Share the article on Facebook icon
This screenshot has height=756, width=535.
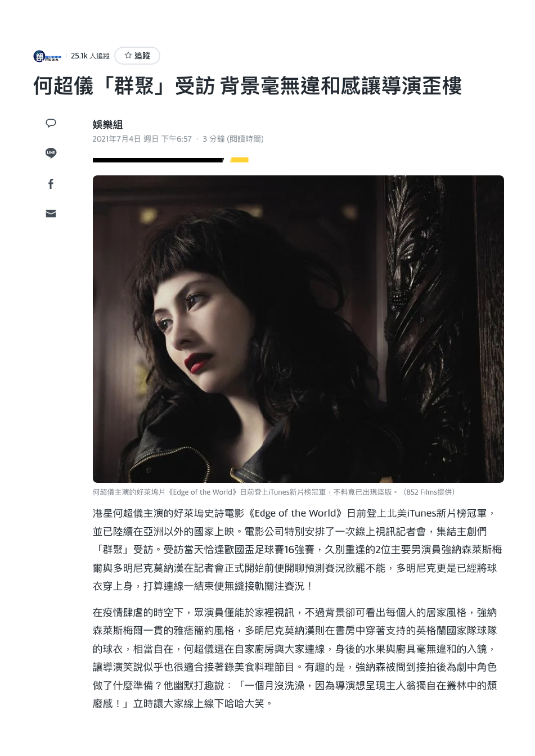pos(51,184)
